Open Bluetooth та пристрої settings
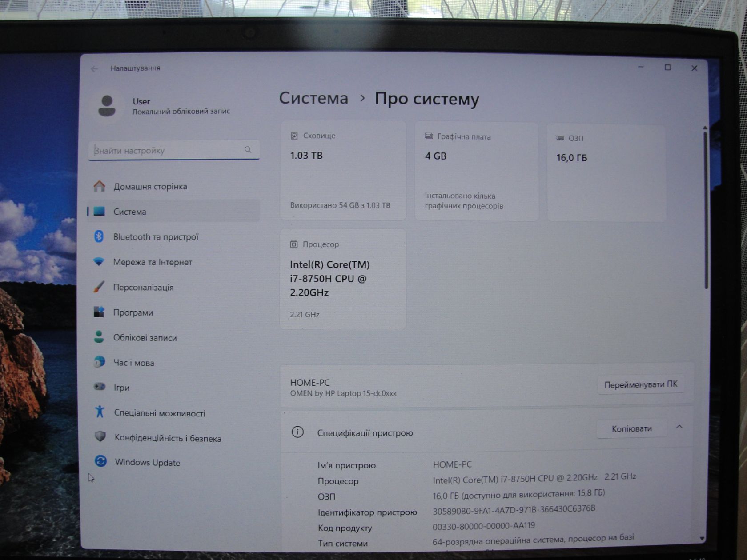This screenshot has width=747, height=560. click(x=174, y=237)
